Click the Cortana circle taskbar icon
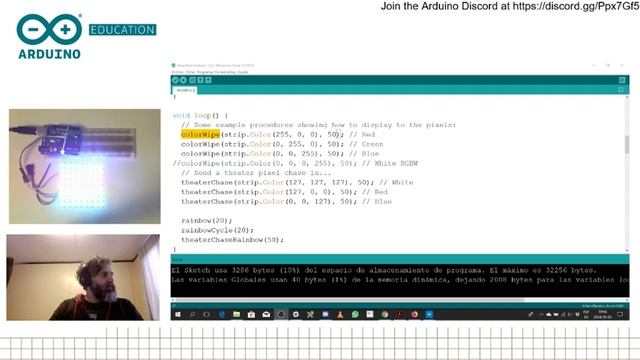 pyautogui.click(x=206, y=314)
